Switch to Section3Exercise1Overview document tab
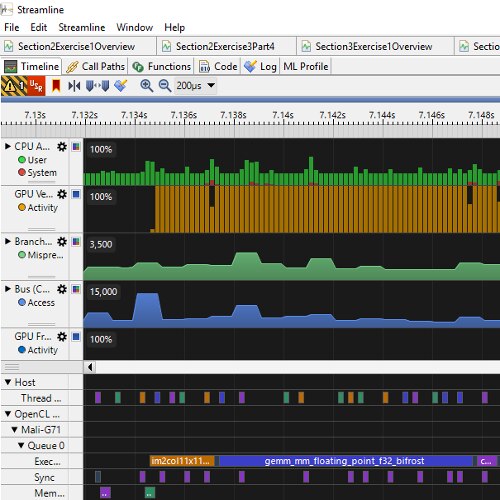 click(x=374, y=46)
